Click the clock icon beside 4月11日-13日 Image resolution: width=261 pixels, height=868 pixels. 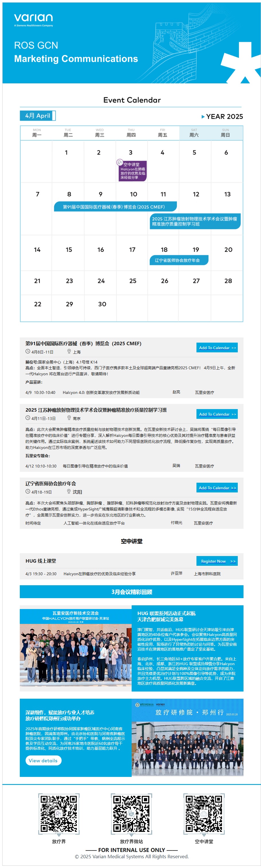[28, 418]
